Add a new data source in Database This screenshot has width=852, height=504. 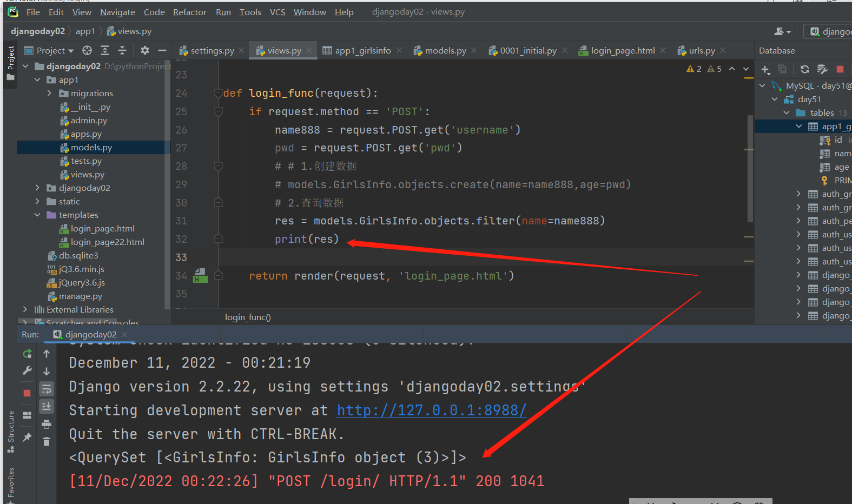765,69
